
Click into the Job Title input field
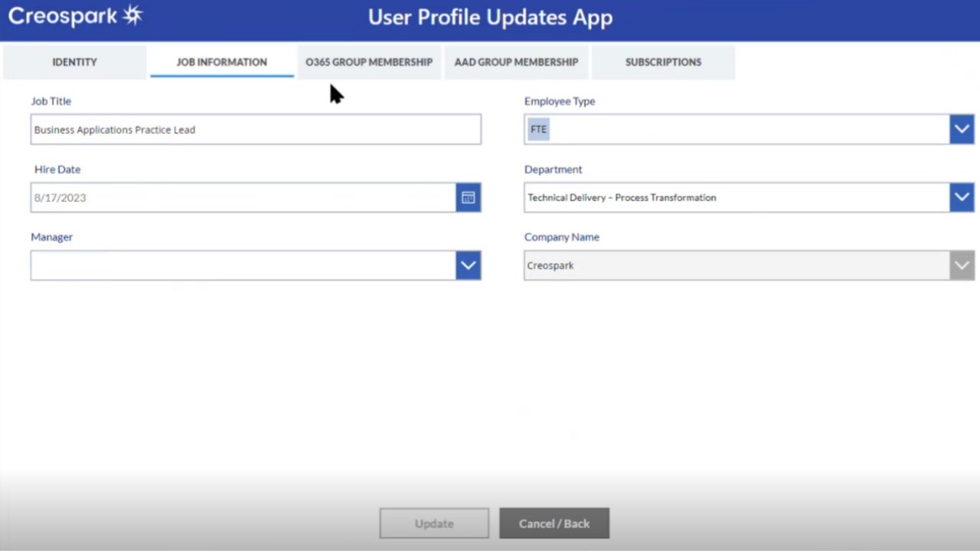(x=256, y=129)
